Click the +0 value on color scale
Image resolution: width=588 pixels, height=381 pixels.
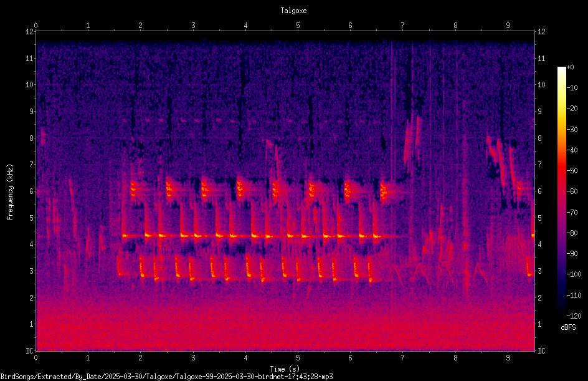[571, 67]
